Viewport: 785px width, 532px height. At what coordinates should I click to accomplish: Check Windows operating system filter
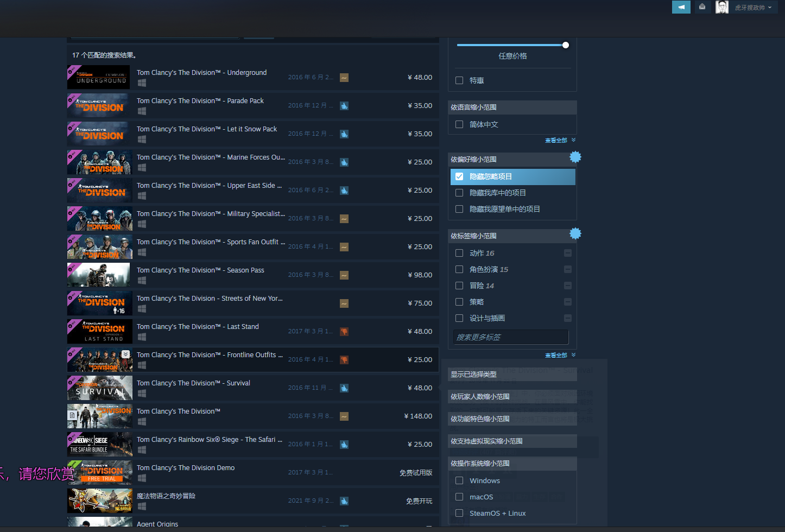pyautogui.click(x=459, y=480)
